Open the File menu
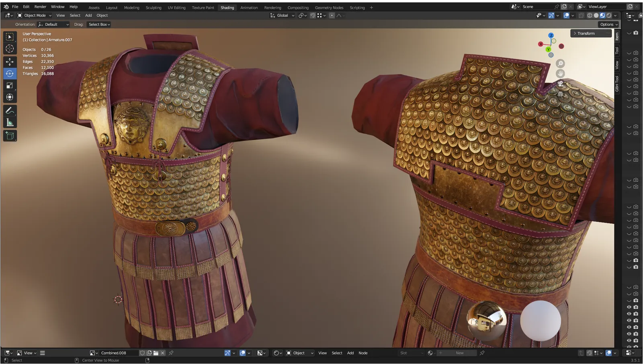This screenshot has height=364, width=643. coord(15,7)
